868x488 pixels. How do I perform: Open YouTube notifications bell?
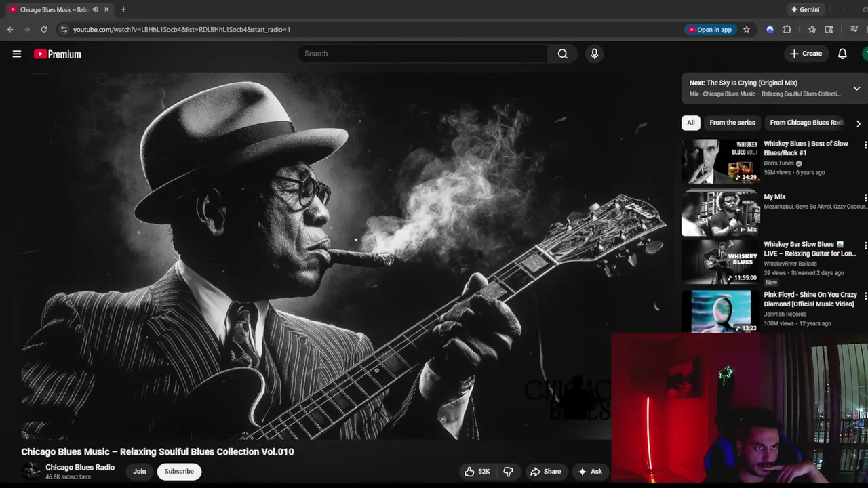tap(842, 54)
